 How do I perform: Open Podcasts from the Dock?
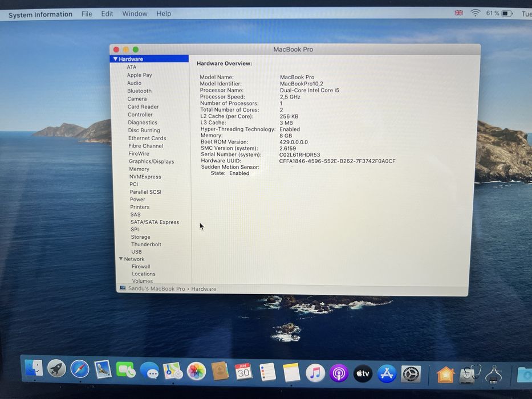[x=339, y=373]
